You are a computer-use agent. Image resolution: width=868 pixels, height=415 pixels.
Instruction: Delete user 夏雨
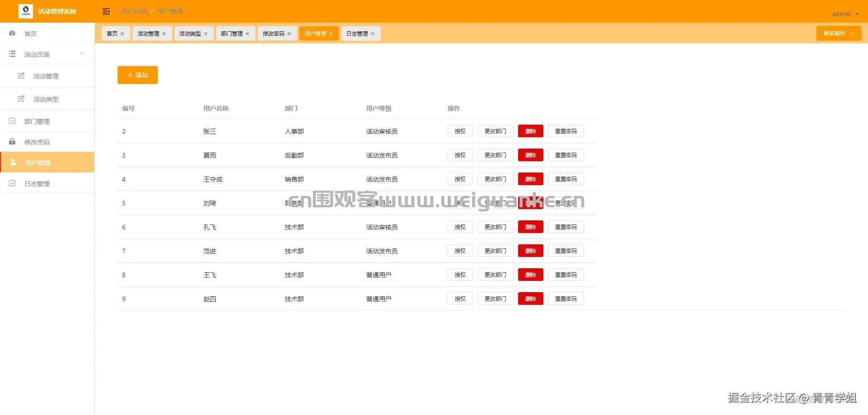click(x=531, y=155)
